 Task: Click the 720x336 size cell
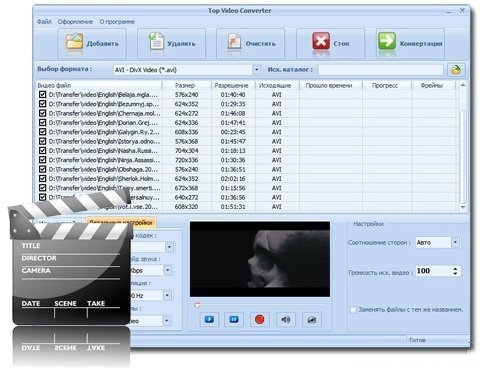pyautogui.click(x=186, y=160)
